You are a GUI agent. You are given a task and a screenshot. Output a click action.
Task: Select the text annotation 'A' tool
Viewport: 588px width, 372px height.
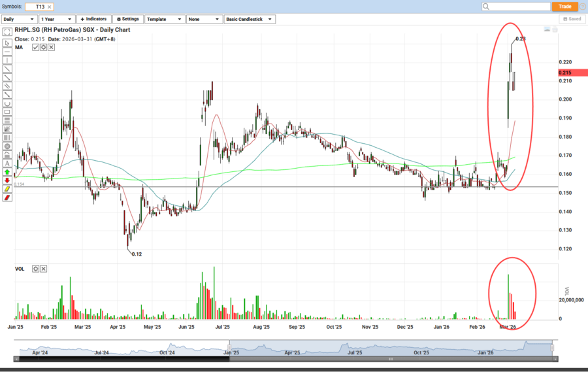click(7, 163)
